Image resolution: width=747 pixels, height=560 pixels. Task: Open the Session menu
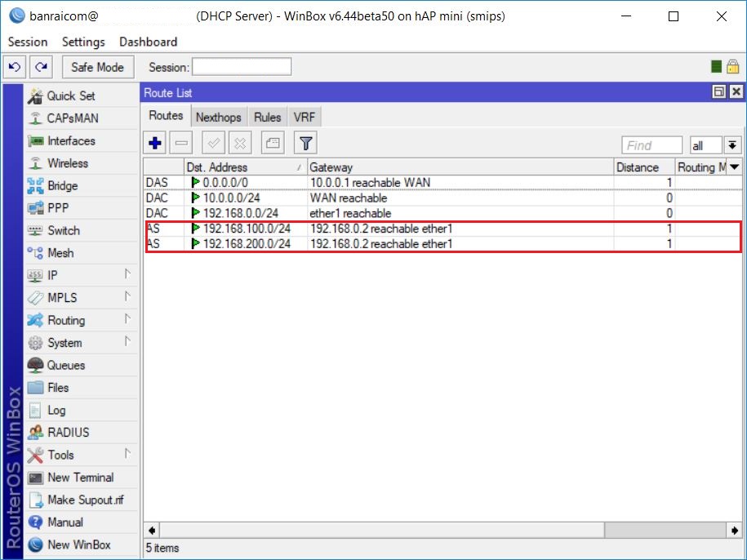click(28, 42)
